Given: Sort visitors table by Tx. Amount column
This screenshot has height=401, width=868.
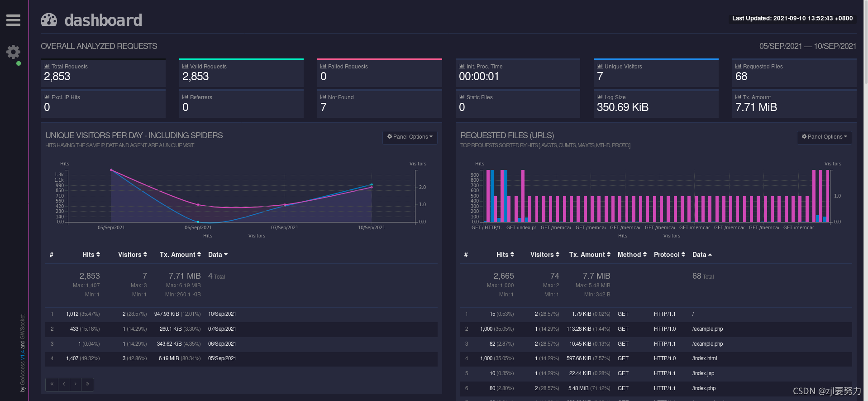Looking at the screenshot, I should (x=180, y=255).
